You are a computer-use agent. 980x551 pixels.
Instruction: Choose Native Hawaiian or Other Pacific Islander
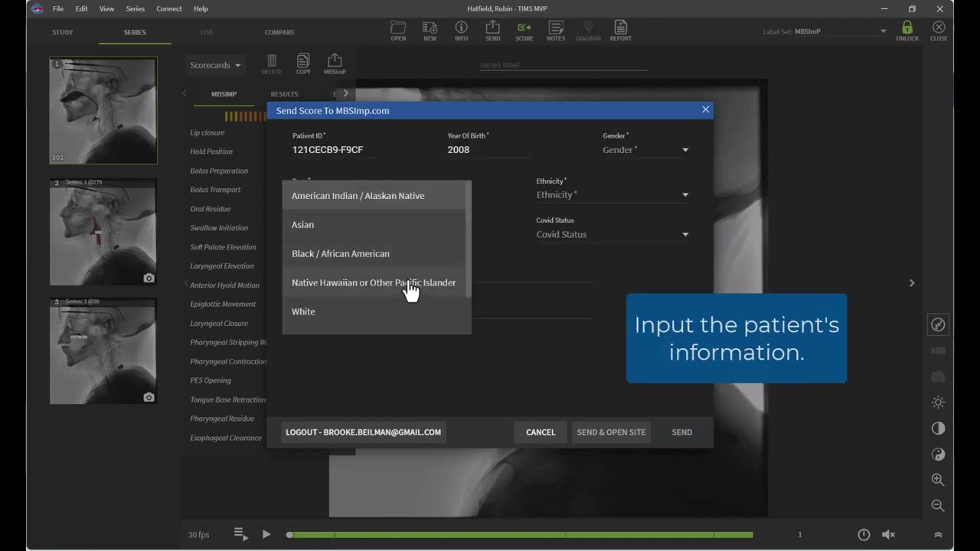[374, 283]
